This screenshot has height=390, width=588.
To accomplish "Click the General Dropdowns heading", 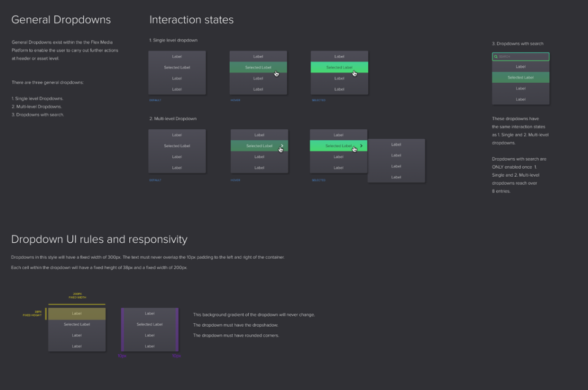I will 61,20.
